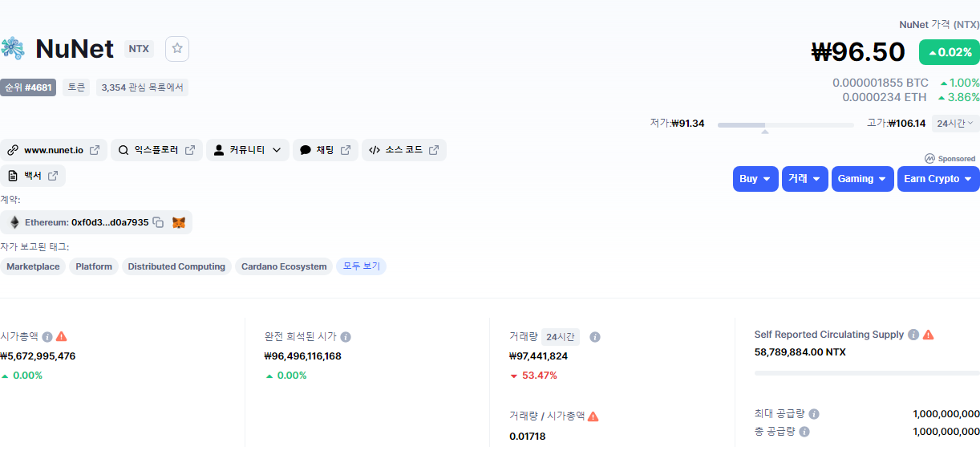Image resolution: width=980 pixels, height=463 pixels.
Task: Click the speech bubble icon on the 채팅 chip
Action: [x=306, y=150]
